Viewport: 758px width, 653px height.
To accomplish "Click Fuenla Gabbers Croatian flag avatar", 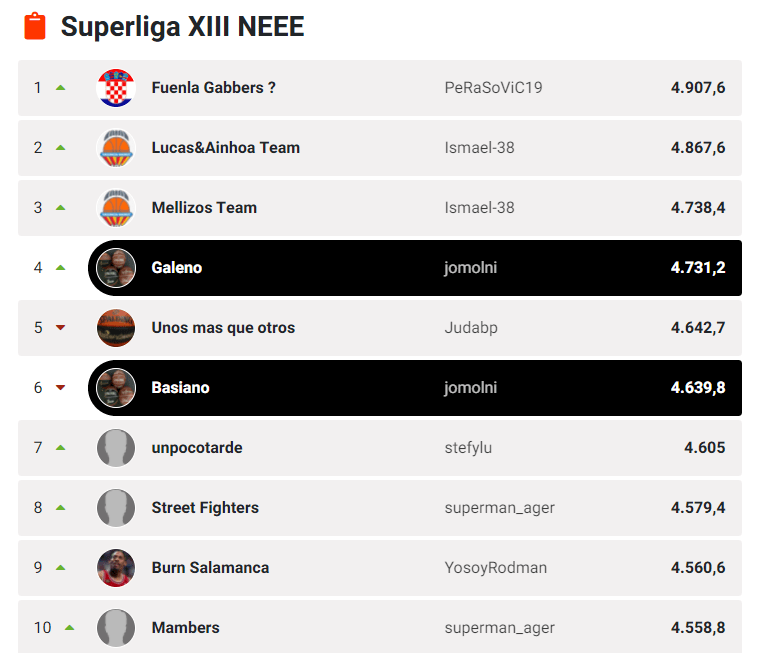I will [116, 88].
